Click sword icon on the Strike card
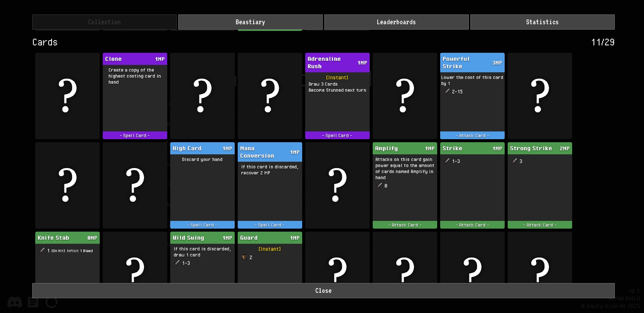 [447, 161]
